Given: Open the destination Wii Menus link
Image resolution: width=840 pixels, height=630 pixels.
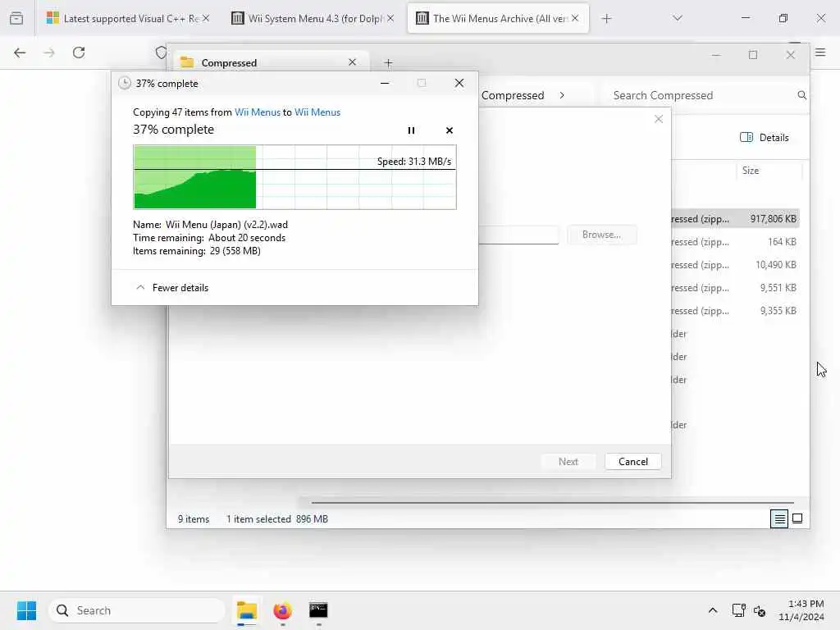Looking at the screenshot, I should point(317,112).
